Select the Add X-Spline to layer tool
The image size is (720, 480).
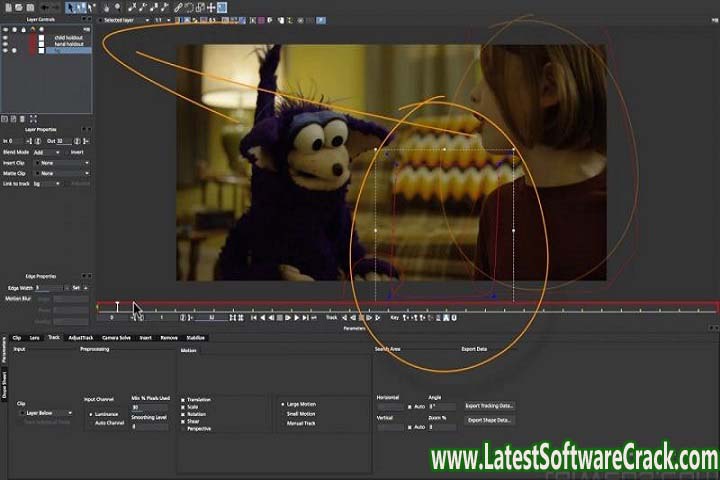(x=143, y=7)
